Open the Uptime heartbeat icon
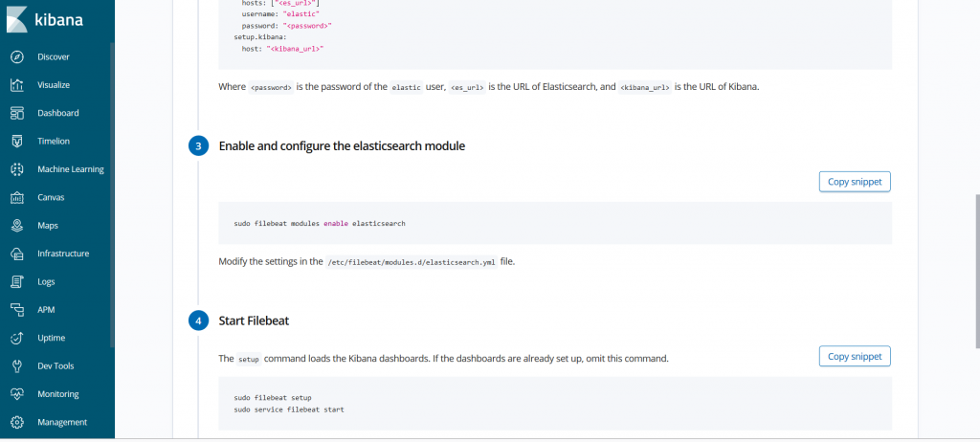Screen dimensions: 980x442 coord(17,339)
